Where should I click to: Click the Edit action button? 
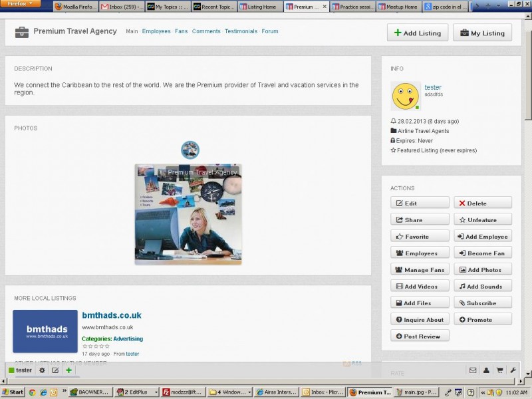point(420,203)
